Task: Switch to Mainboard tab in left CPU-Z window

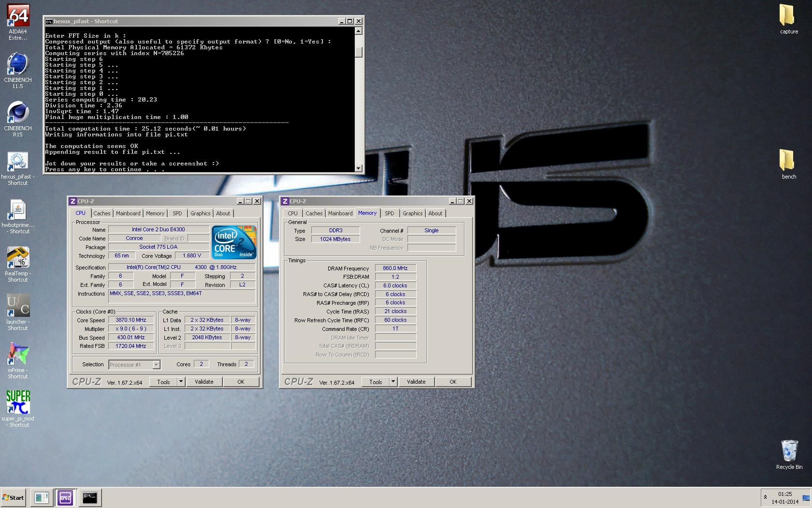Action: (x=128, y=213)
